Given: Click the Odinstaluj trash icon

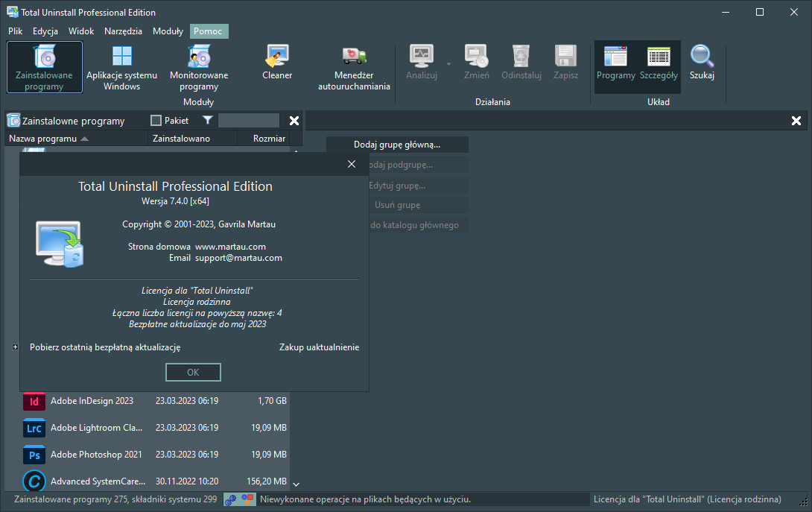Looking at the screenshot, I should [521, 56].
